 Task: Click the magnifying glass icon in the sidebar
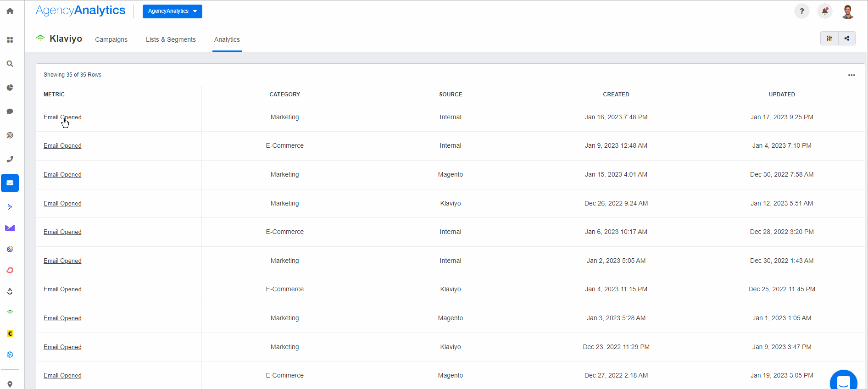click(x=10, y=64)
